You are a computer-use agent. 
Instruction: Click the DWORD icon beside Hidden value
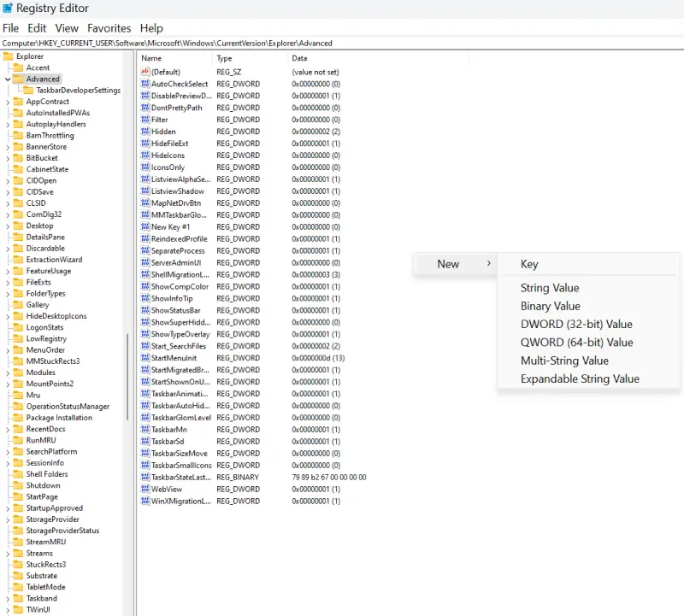click(144, 132)
